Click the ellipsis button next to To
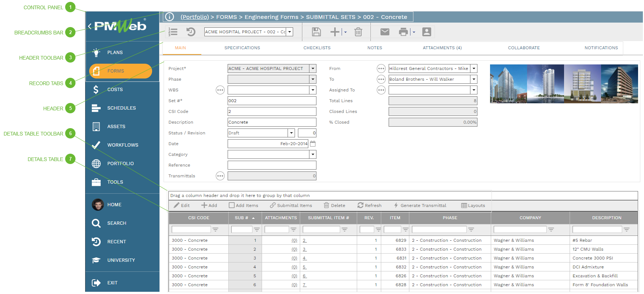This screenshot has height=294, width=644. click(381, 79)
